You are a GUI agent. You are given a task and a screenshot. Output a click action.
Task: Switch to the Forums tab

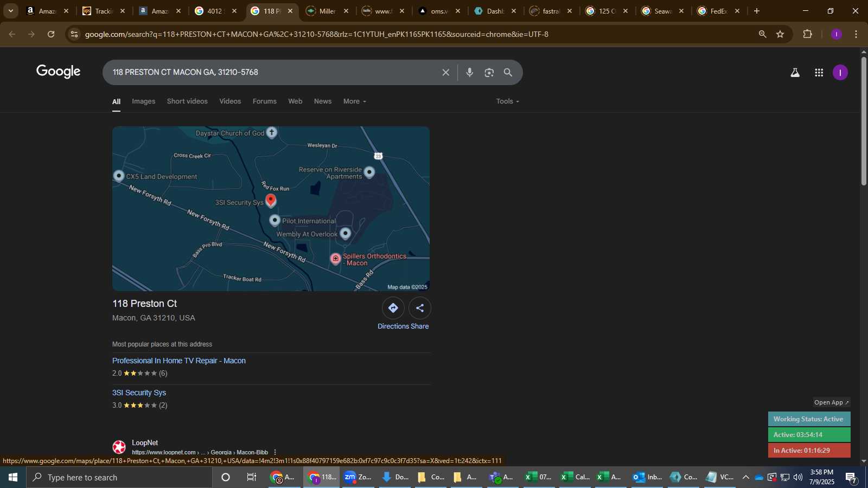click(265, 101)
